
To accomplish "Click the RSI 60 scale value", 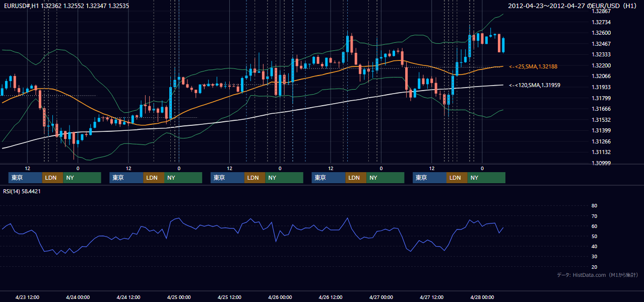I will pyautogui.click(x=594, y=226).
